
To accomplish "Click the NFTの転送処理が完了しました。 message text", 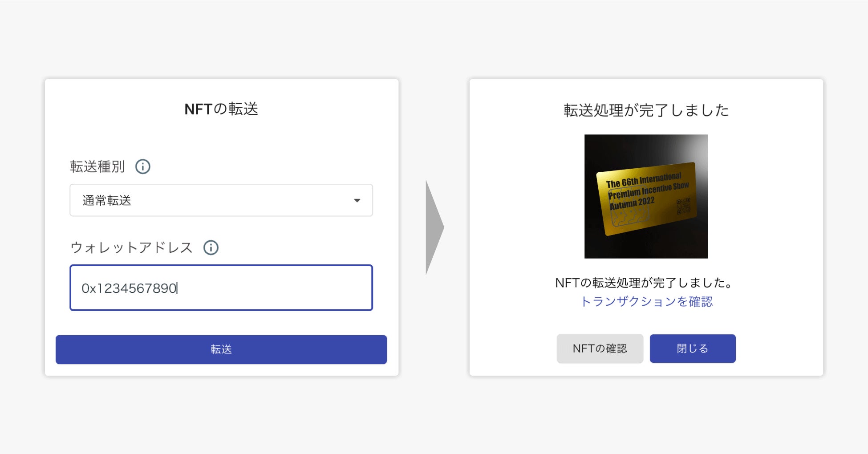I will [x=644, y=283].
